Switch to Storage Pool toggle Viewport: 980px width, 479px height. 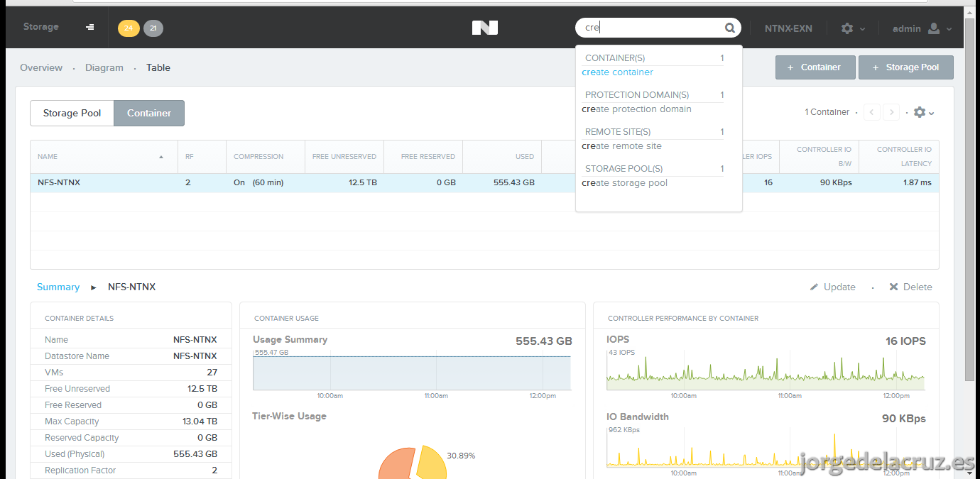(72, 113)
